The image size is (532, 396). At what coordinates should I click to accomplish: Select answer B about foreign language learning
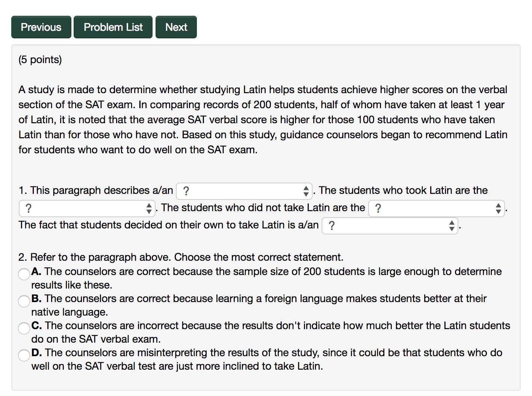(24, 301)
